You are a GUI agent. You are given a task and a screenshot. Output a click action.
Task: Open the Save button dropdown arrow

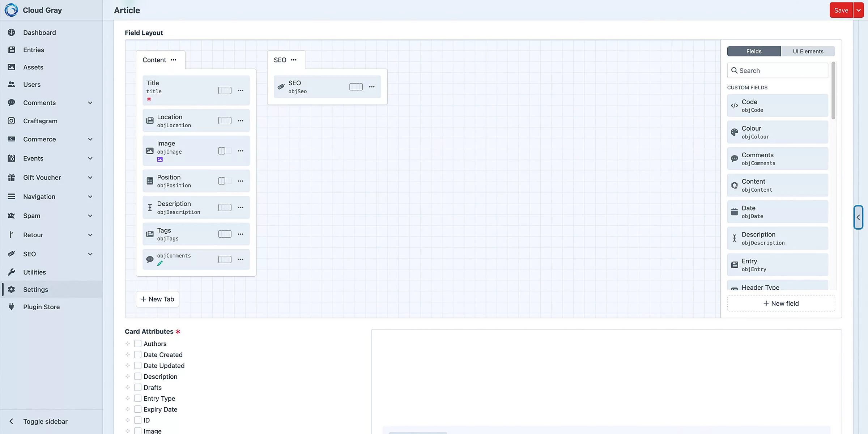coord(859,10)
